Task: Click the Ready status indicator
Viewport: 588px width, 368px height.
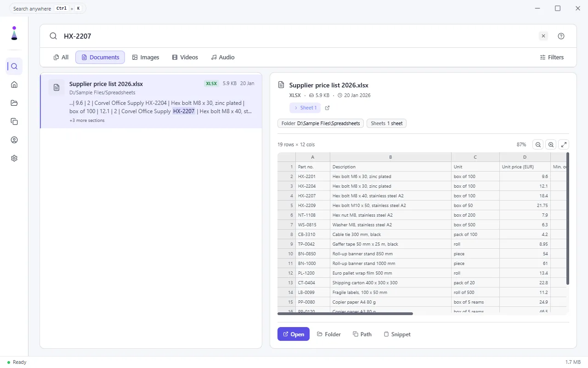Action: pyautogui.click(x=17, y=362)
